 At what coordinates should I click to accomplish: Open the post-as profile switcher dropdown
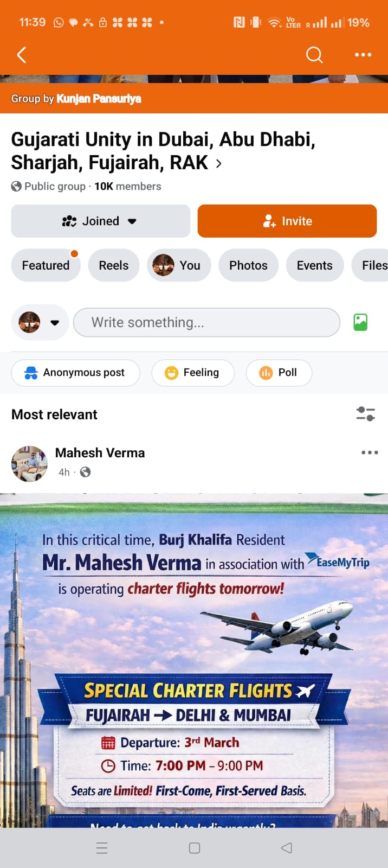pos(40,322)
